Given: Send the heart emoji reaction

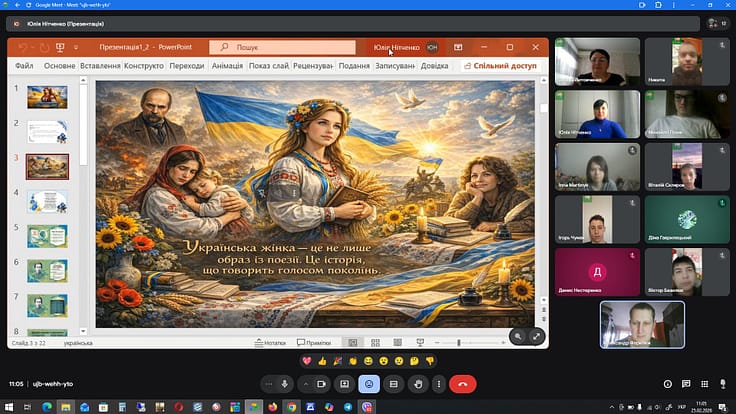Looking at the screenshot, I should tap(306, 360).
